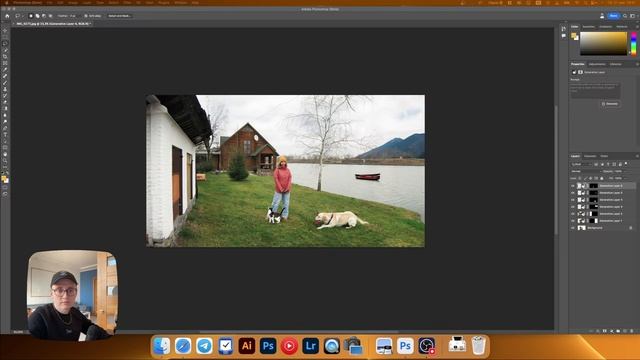Open the Lasso tool preset picker
Screen dimensions: 640x360
pos(19,16)
